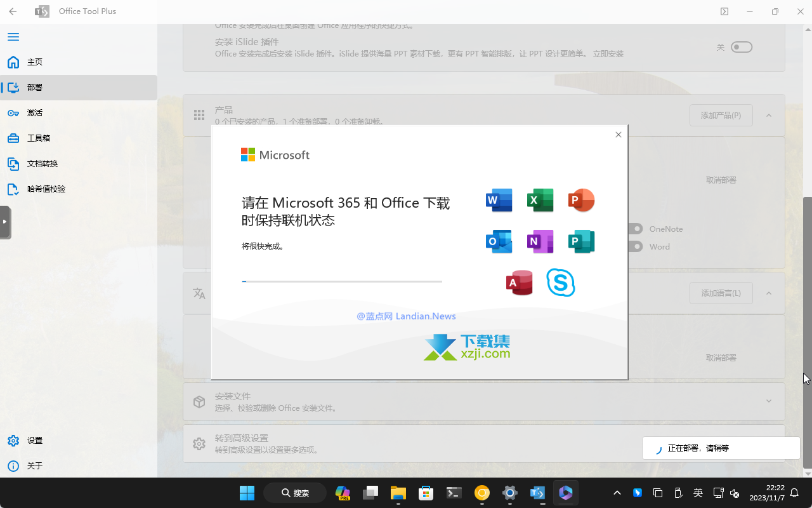Show hidden system tray icons

pyautogui.click(x=617, y=493)
